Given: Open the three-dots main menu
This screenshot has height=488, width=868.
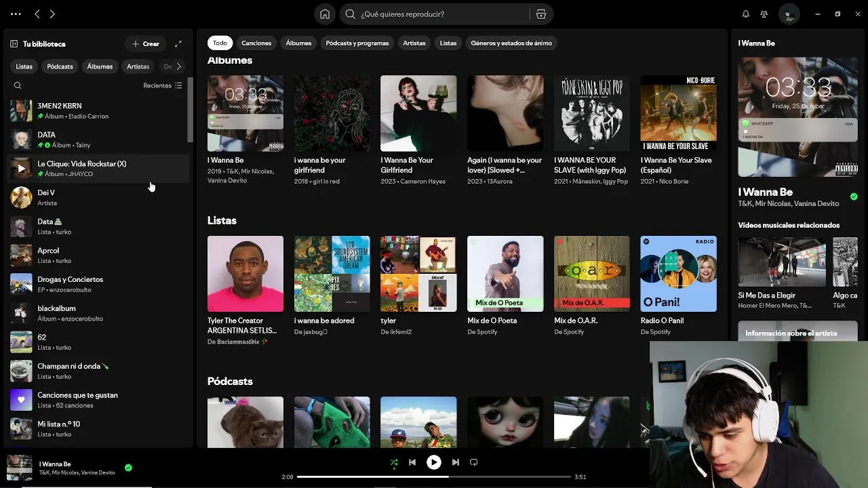Looking at the screenshot, I should click(16, 14).
